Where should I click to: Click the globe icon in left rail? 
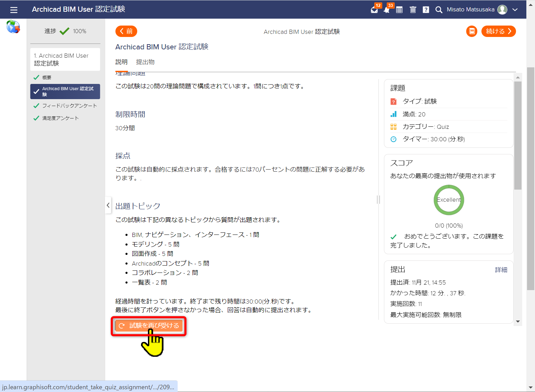13,27
